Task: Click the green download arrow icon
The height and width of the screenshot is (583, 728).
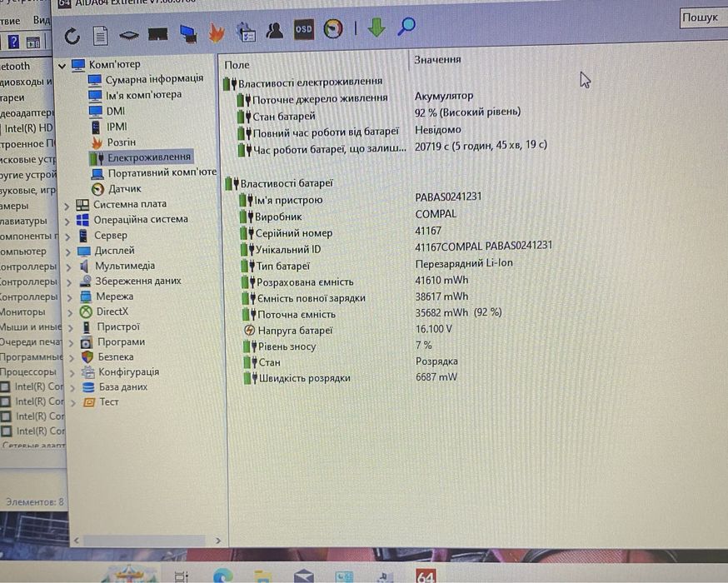Action: click(x=376, y=27)
